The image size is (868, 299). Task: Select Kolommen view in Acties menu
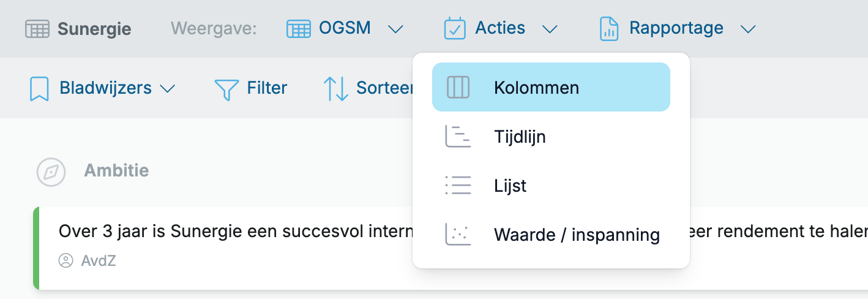coord(551,87)
